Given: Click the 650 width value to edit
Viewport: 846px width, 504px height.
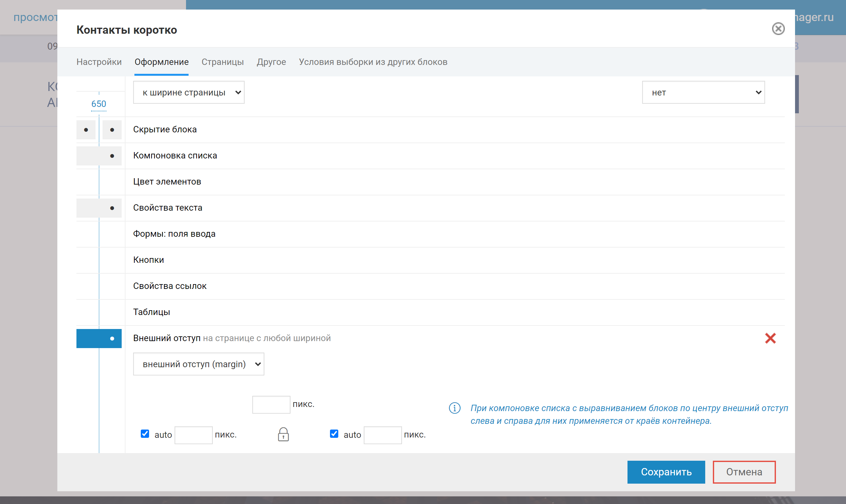Looking at the screenshot, I should point(98,104).
